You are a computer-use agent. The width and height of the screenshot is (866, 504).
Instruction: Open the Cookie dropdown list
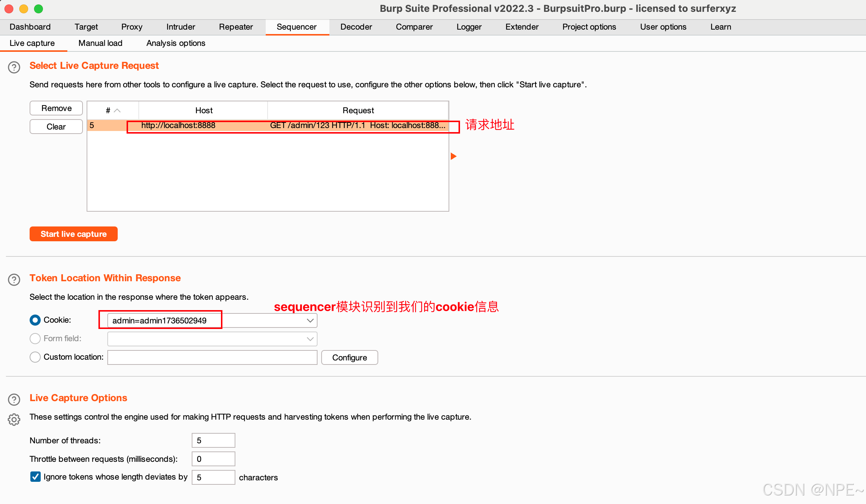[x=310, y=320]
